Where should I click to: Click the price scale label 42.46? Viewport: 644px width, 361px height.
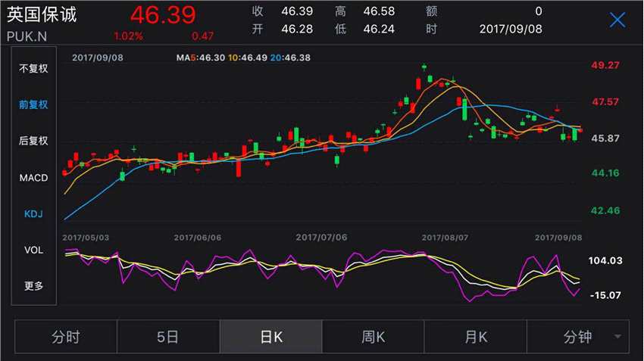(605, 211)
